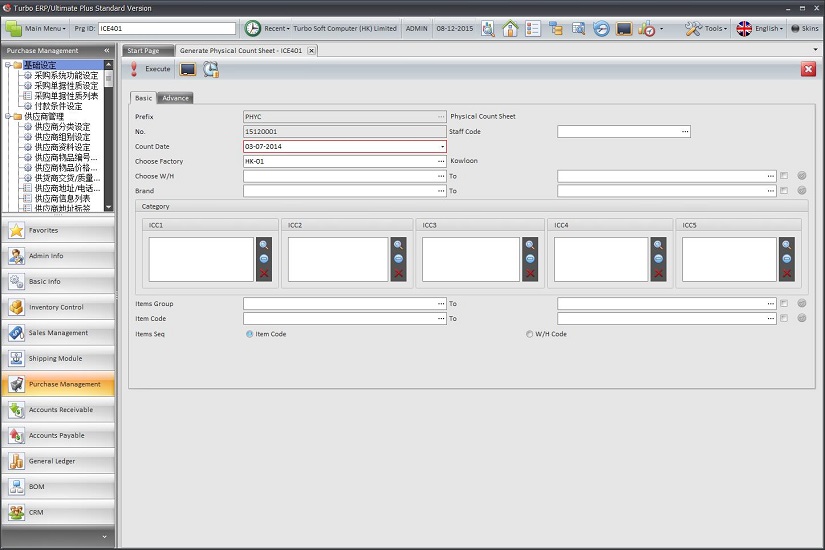Click the ICC1 search magnifier icon
825x550 pixels.
(x=264, y=245)
